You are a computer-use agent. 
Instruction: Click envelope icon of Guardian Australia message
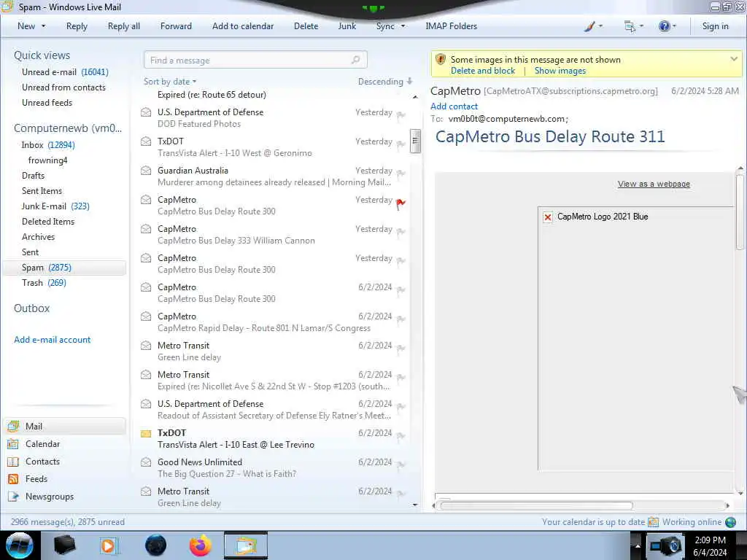[x=146, y=171]
